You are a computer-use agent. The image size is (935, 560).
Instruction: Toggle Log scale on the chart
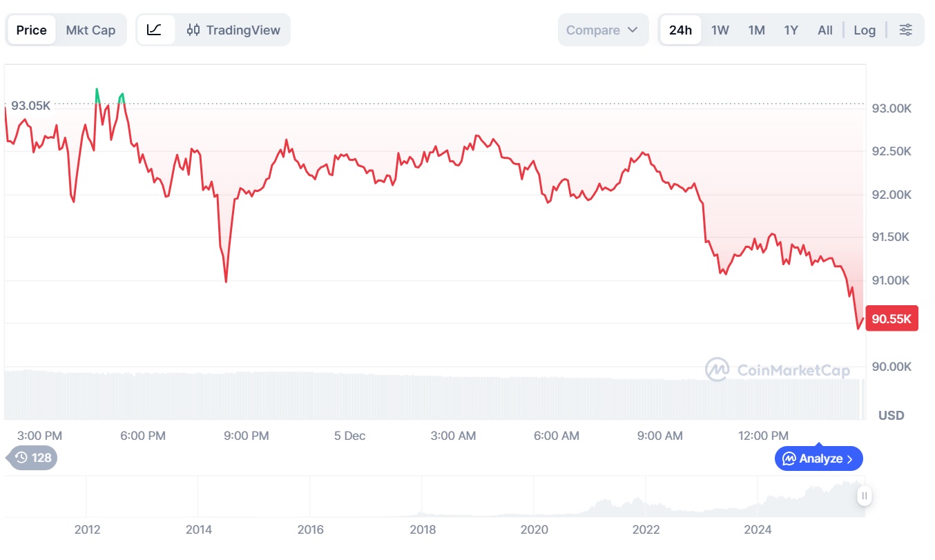(x=864, y=30)
